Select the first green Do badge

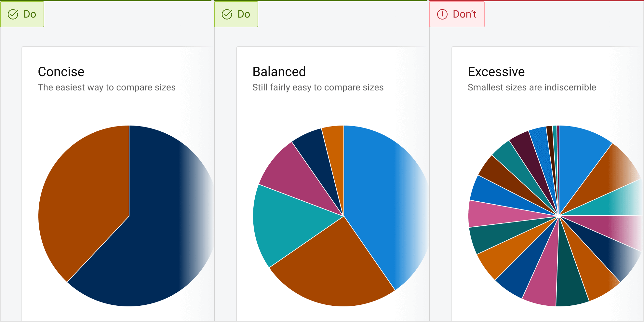[x=22, y=14]
